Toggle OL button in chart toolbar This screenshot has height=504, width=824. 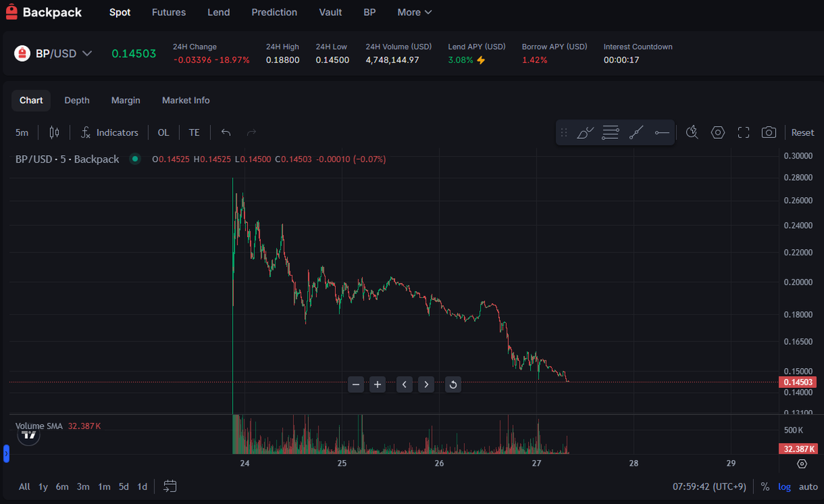163,133
